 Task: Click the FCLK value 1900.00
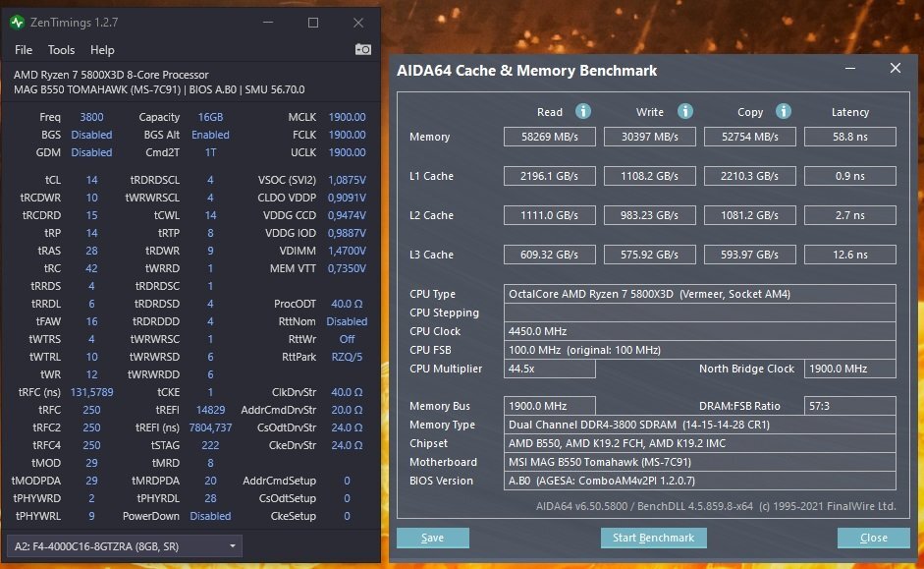[347, 135]
